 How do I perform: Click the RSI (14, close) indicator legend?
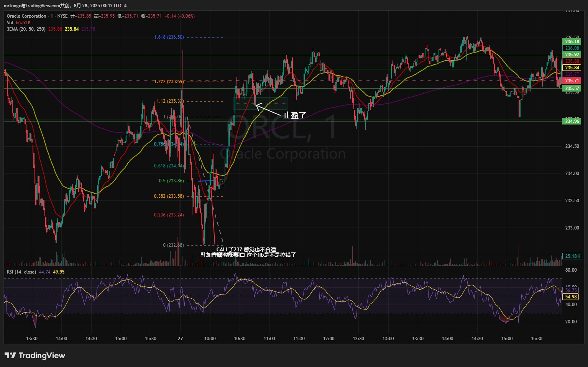(x=21, y=272)
